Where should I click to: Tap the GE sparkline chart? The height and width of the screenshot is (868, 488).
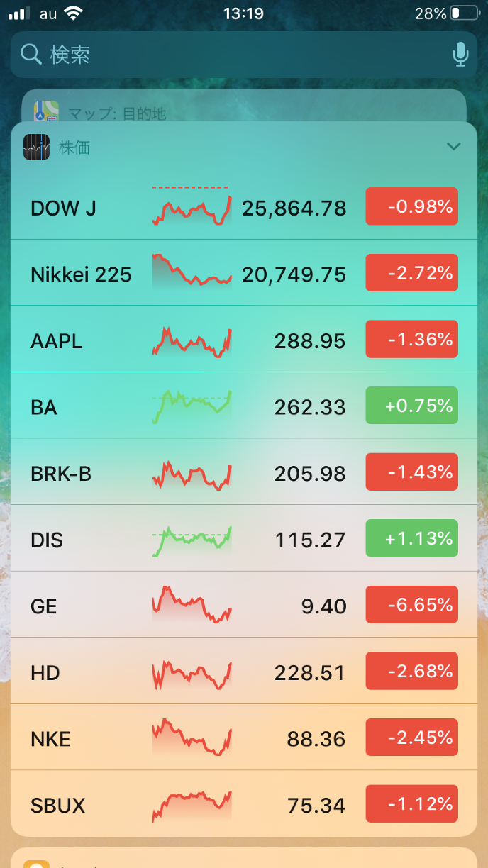(x=192, y=605)
